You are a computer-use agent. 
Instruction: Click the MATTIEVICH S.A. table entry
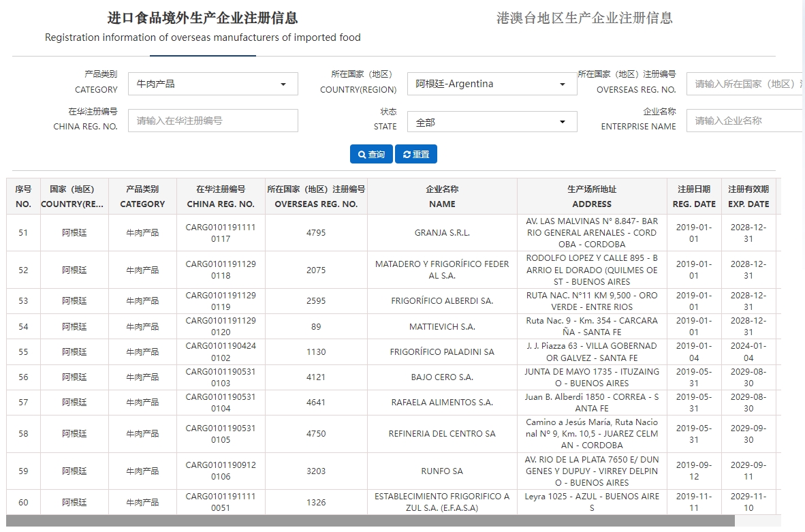click(441, 326)
